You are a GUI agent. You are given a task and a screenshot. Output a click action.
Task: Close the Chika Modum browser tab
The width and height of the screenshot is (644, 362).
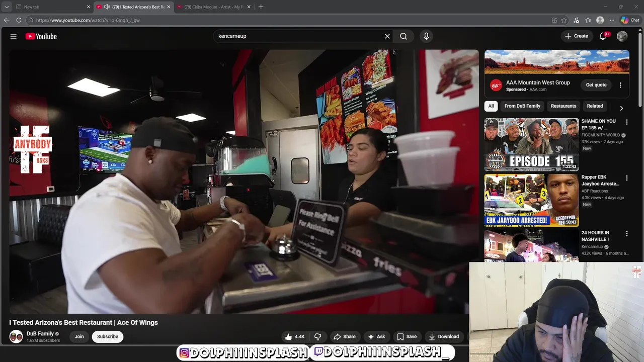point(250,7)
